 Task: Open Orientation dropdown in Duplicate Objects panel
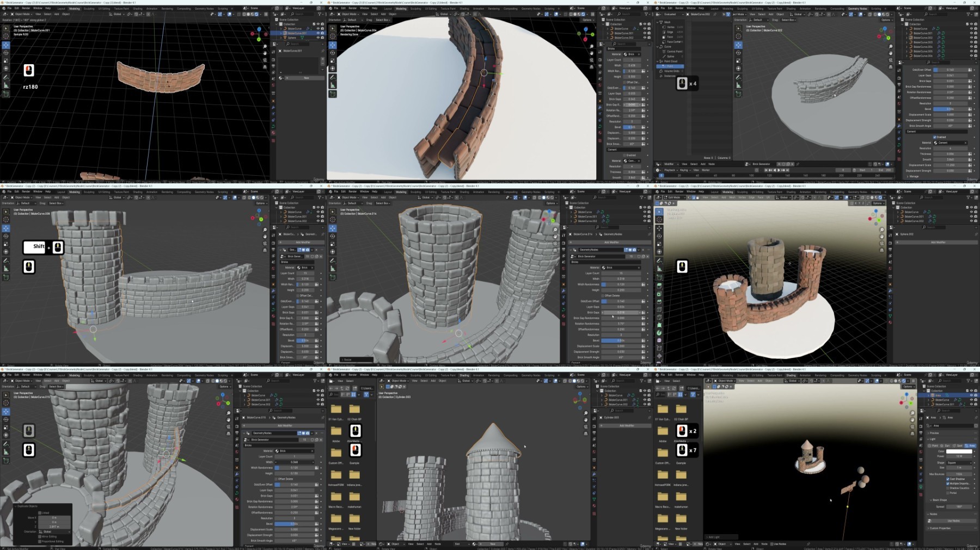(53, 532)
